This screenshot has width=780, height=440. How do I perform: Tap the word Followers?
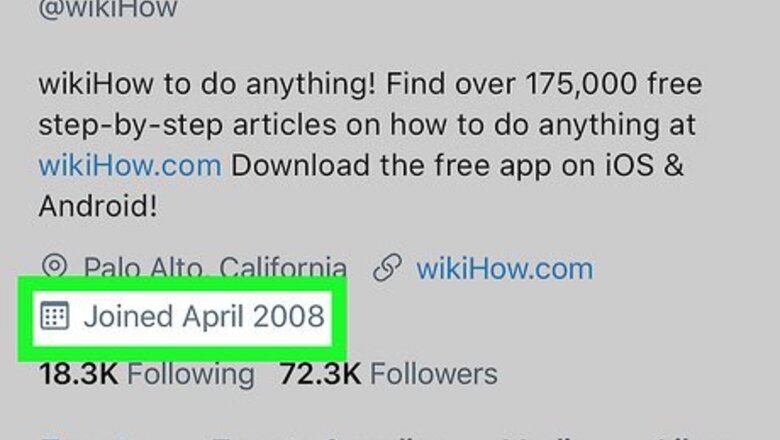point(433,374)
